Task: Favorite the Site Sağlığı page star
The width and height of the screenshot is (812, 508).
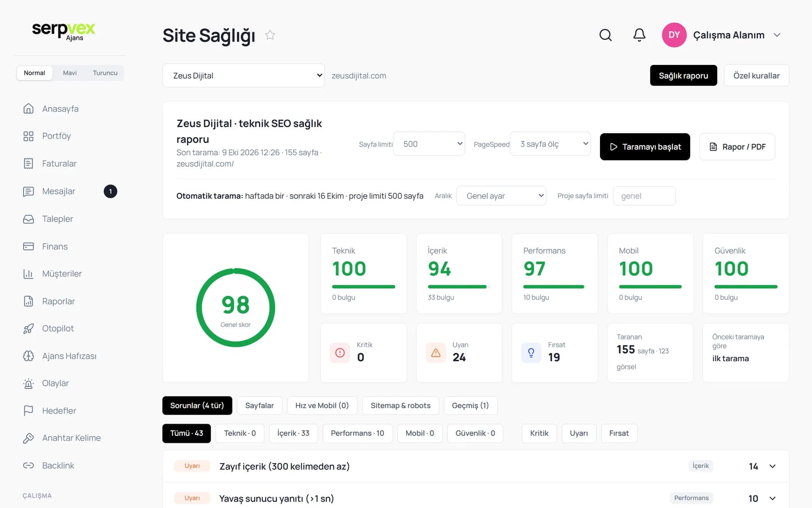Action: [x=270, y=35]
